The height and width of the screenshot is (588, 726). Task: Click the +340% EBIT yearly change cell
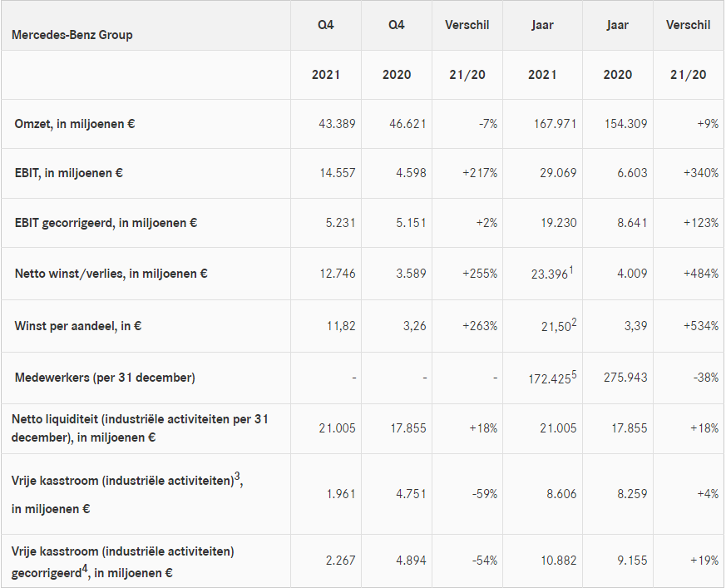[699, 173]
